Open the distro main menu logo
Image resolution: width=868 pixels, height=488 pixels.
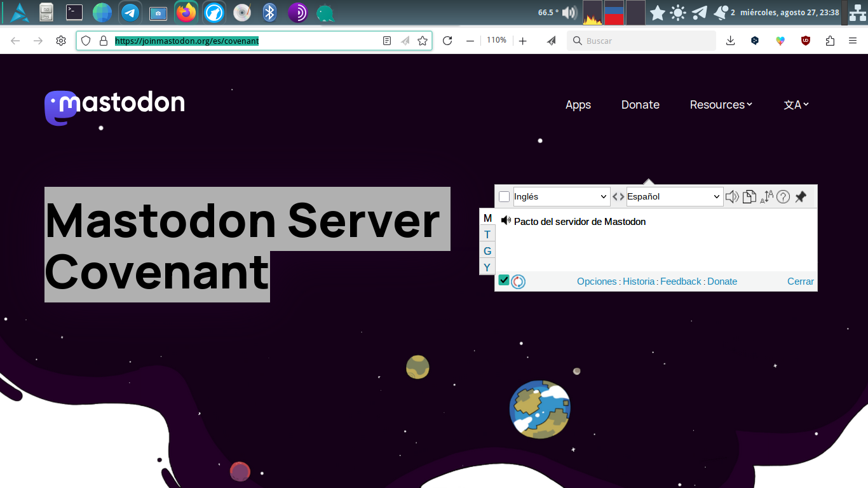coord(19,12)
